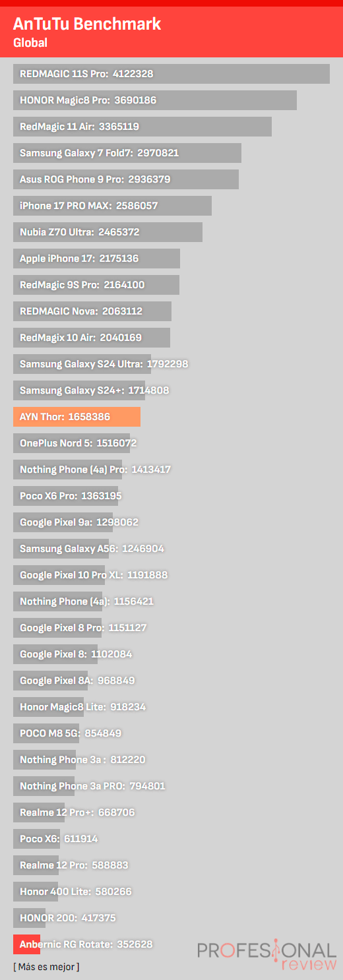Select the highlighted AYN Thor bar

[x=77, y=417]
